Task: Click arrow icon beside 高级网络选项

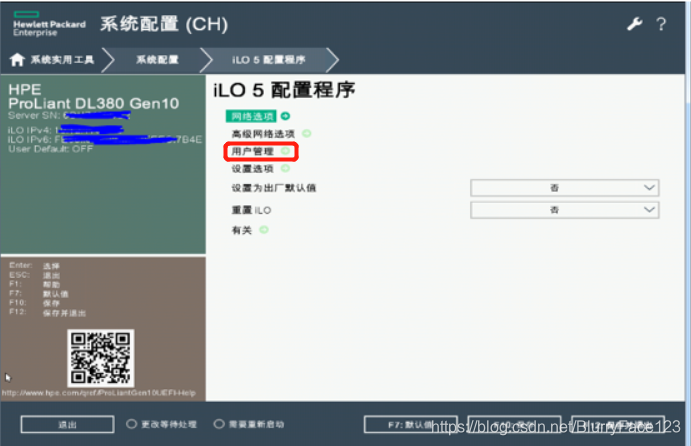Action: coord(307,134)
